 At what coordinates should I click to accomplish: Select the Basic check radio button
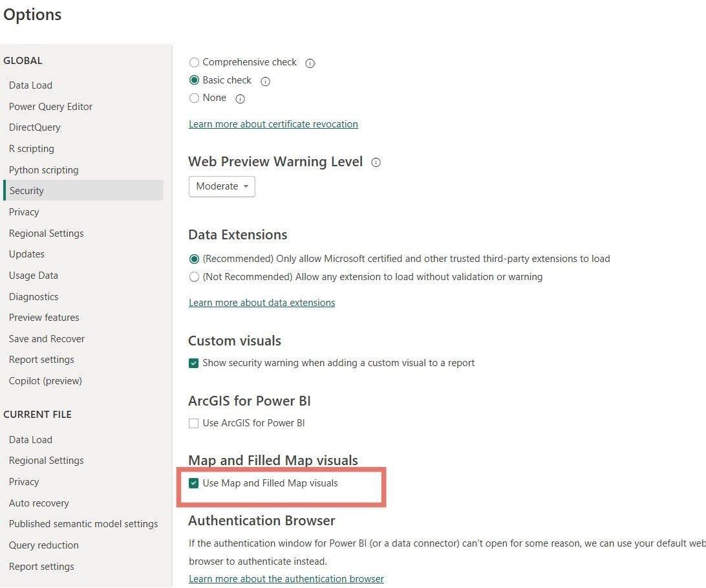194,80
